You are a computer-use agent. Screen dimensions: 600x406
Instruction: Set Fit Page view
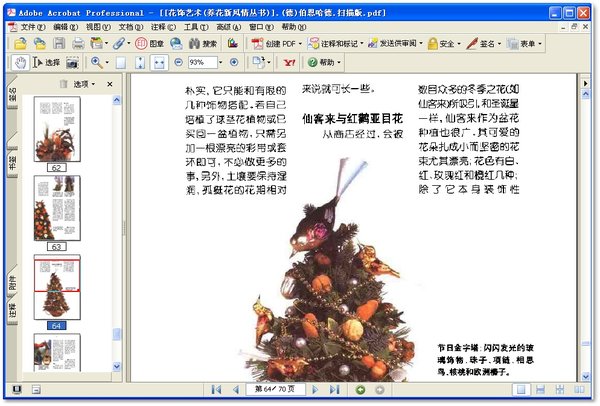point(140,62)
